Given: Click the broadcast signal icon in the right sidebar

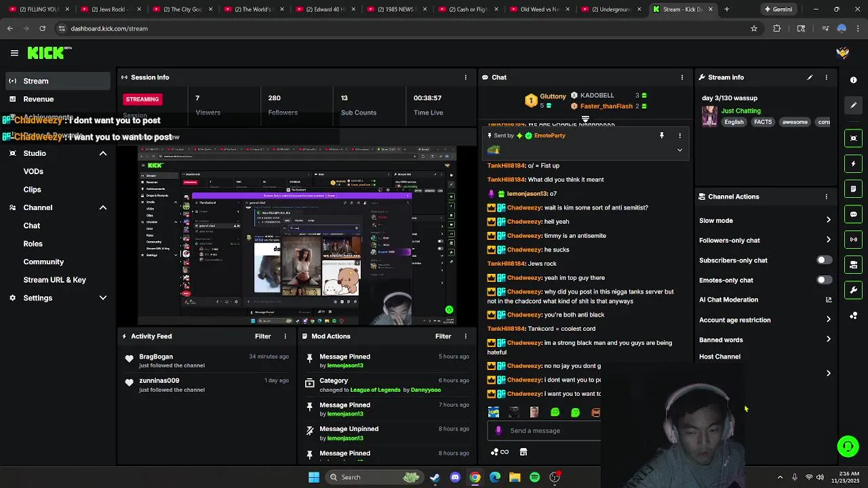Looking at the screenshot, I should pos(853,239).
